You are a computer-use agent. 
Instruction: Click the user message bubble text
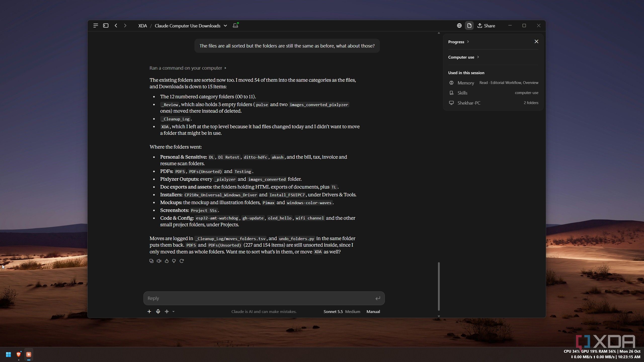(x=287, y=46)
